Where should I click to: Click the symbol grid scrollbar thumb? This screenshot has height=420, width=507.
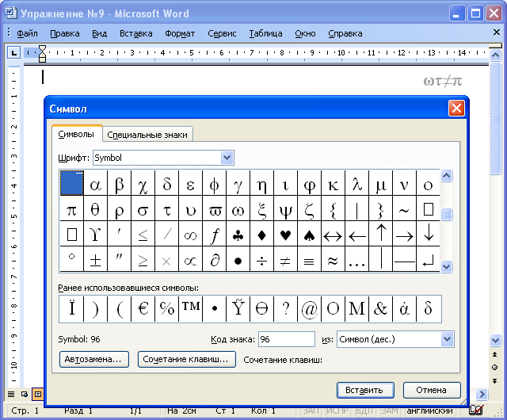[447, 214]
